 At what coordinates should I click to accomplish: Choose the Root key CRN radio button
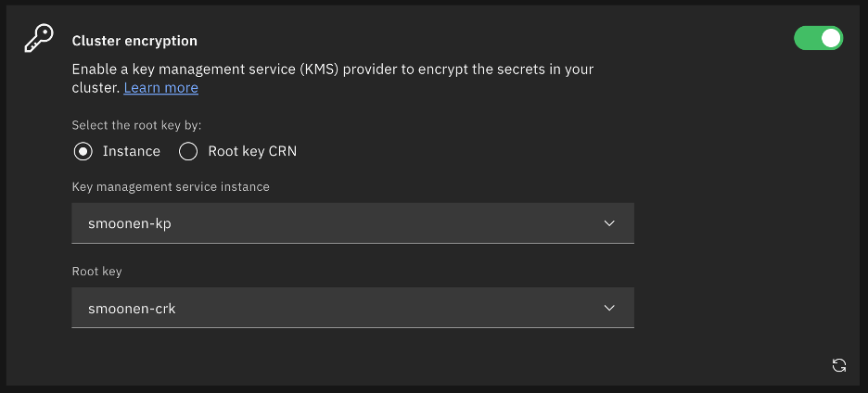point(188,151)
